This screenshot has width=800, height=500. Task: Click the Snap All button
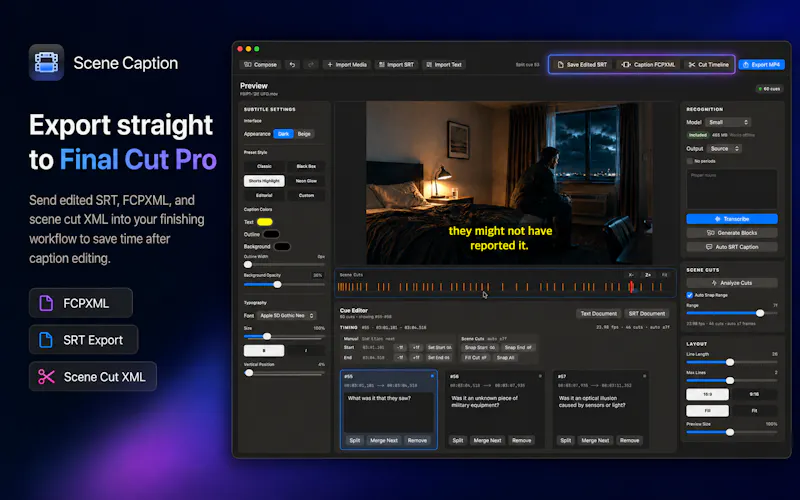click(505, 358)
